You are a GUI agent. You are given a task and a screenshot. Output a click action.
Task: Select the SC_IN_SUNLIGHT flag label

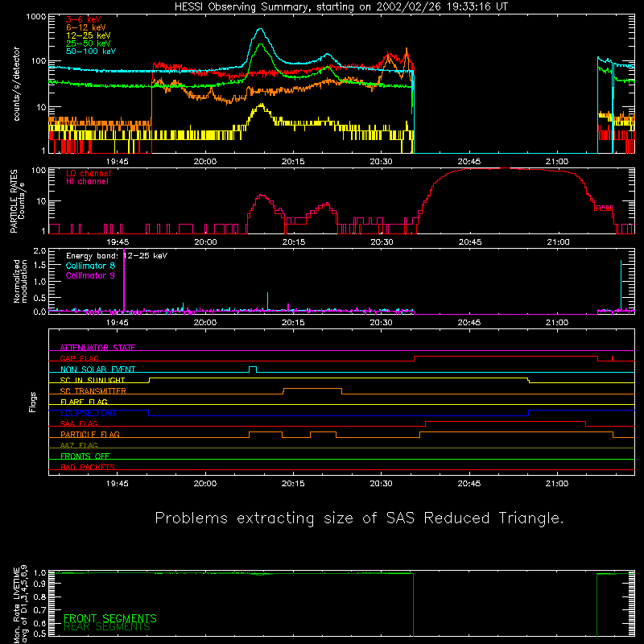click(93, 380)
